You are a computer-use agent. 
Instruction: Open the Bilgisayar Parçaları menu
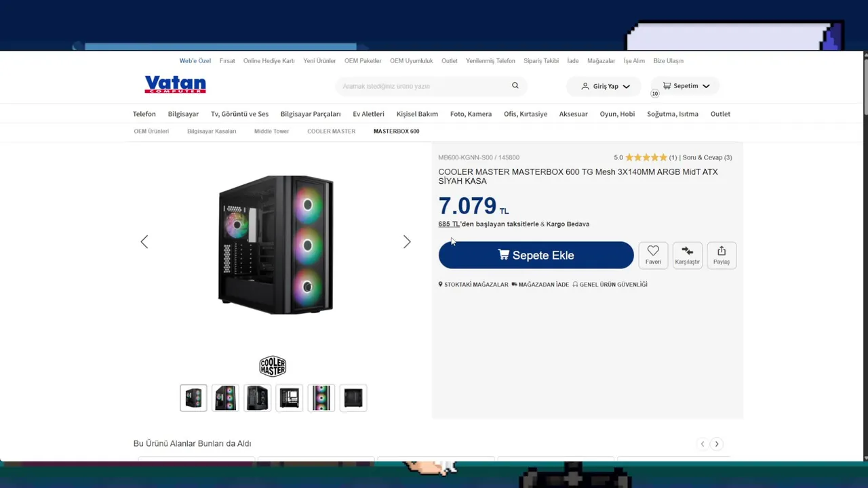tap(311, 114)
